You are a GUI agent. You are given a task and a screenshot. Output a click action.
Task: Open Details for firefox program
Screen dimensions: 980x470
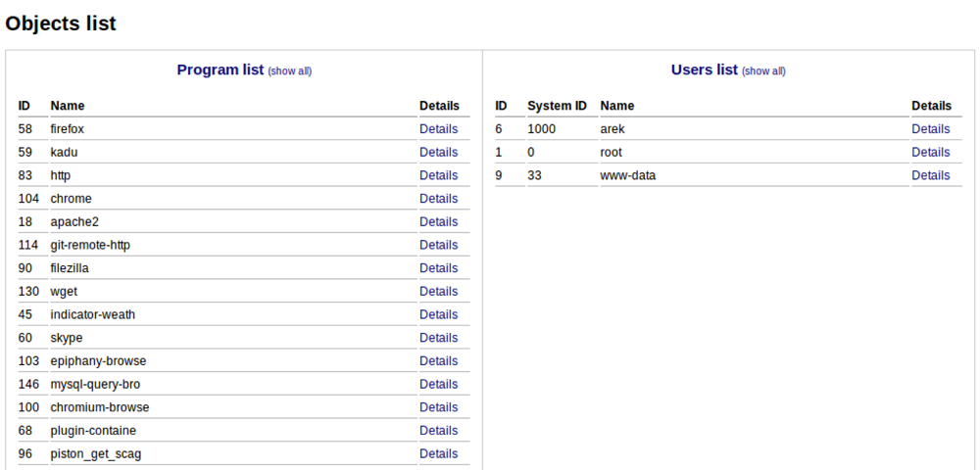tap(438, 129)
